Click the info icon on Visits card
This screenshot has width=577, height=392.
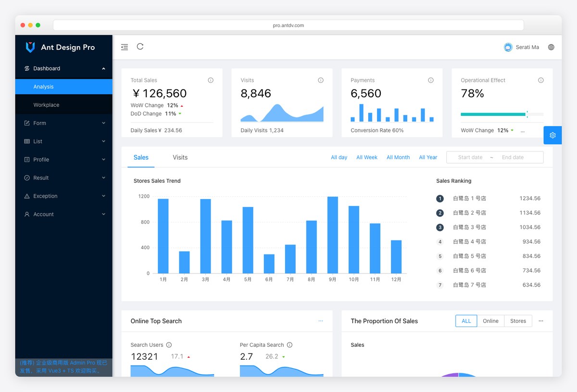321,80
